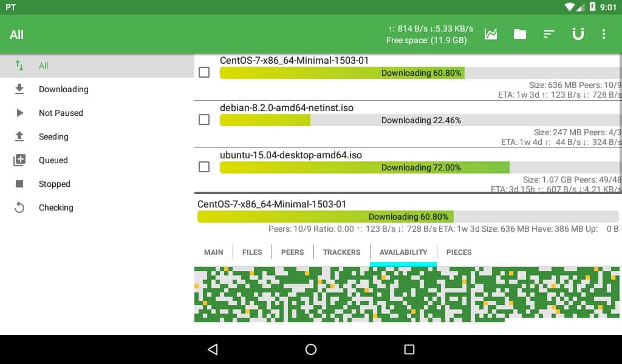
Task: Open the Pieces tab
Action: click(459, 252)
